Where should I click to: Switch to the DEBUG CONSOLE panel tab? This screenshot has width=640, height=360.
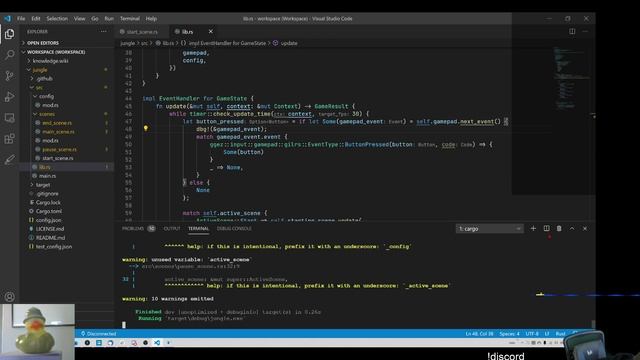coord(234,229)
